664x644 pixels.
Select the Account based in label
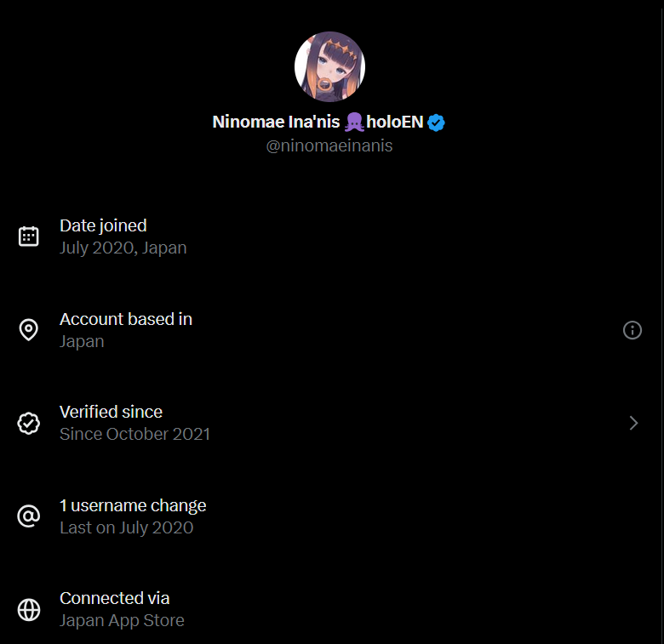click(126, 319)
